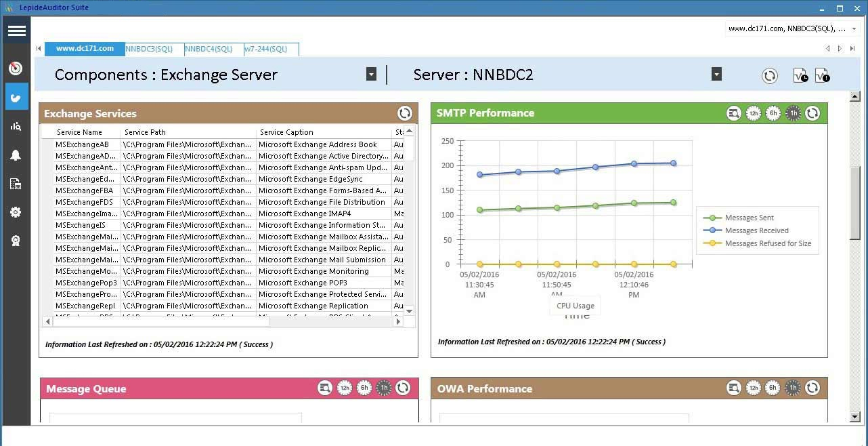
Task: Click the Messages Refused for Size legend swatch
Action: (x=712, y=243)
